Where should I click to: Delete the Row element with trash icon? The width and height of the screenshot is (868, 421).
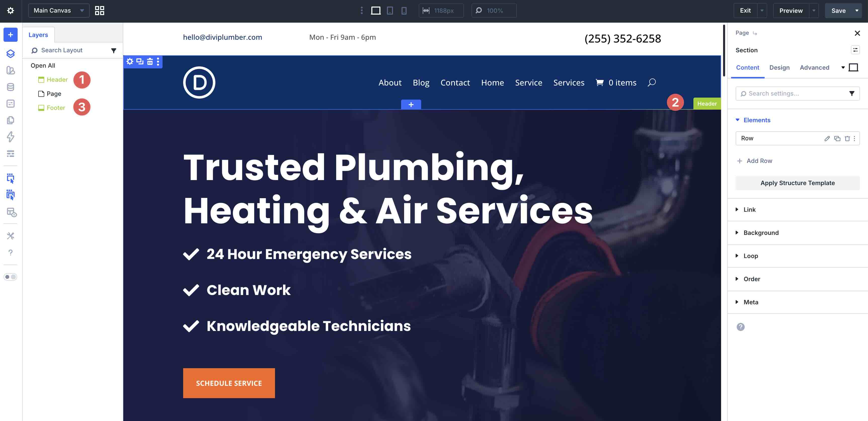pos(847,138)
